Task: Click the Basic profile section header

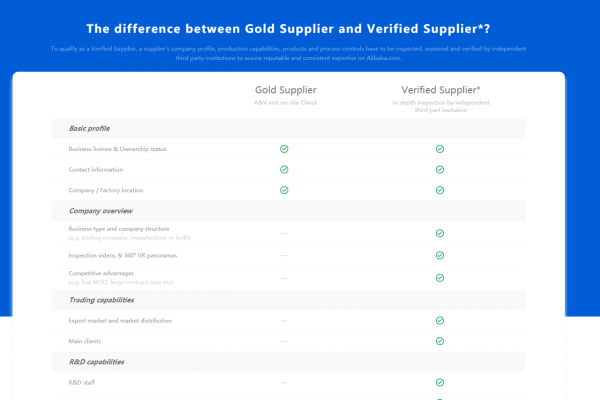Action: 89,128
